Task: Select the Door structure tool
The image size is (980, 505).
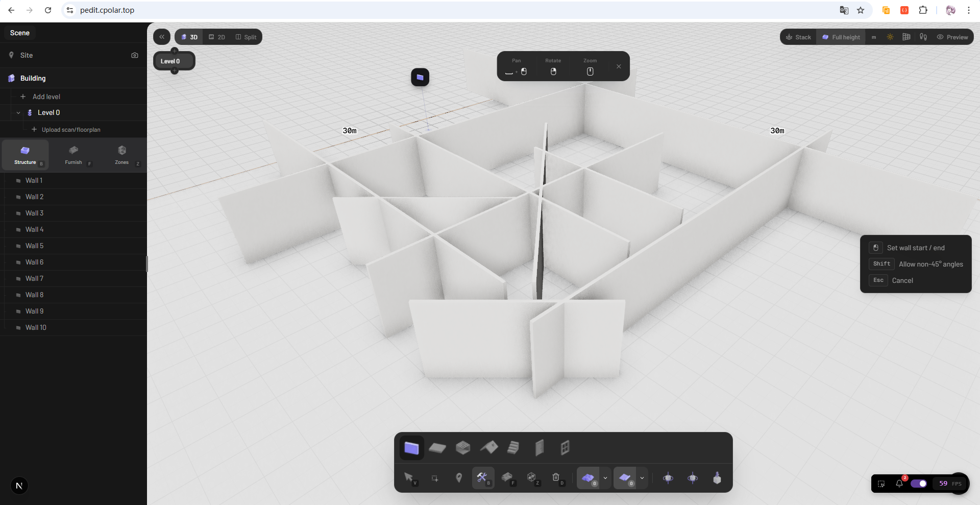Action: 539,448
